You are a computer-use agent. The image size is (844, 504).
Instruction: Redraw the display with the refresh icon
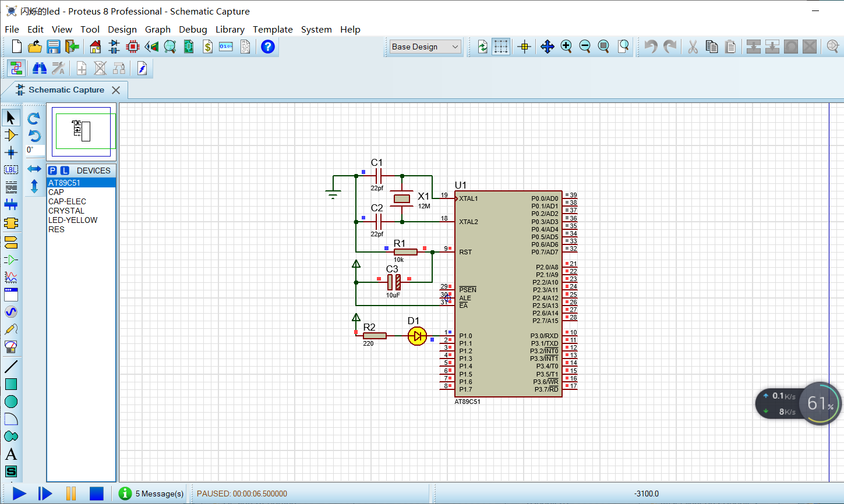point(482,47)
